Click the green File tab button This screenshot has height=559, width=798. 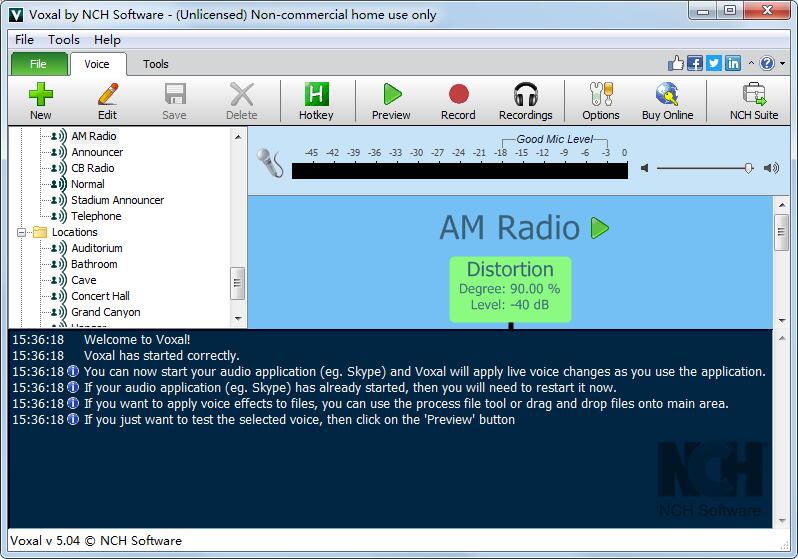(38, 64)
